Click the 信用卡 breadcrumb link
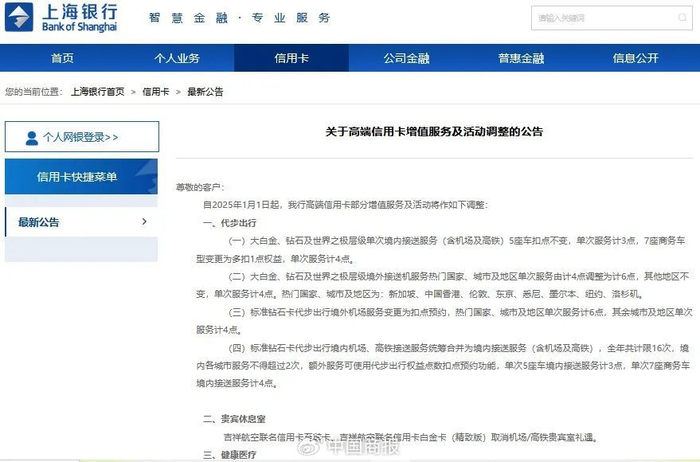The width and height of the screenshot is (700, 462). click(x=155, y=92)
